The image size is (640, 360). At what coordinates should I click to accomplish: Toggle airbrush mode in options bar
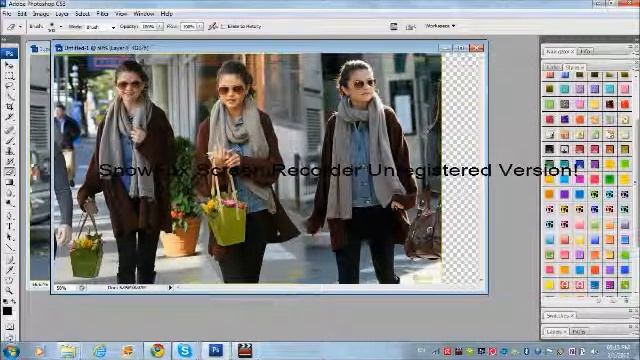(213, 27)
